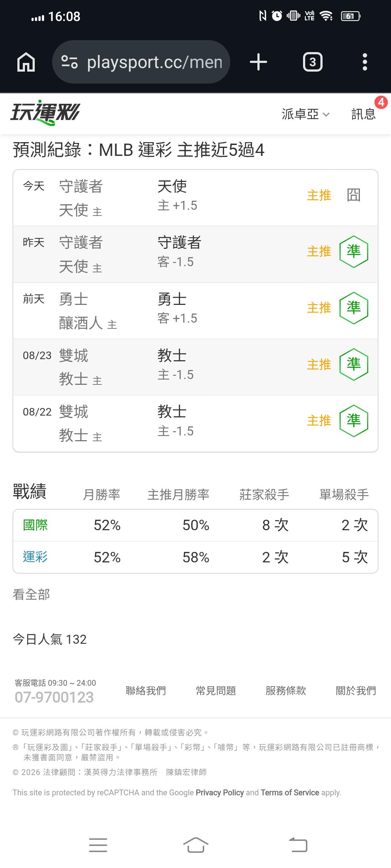Tap the browser home icon

26,62
